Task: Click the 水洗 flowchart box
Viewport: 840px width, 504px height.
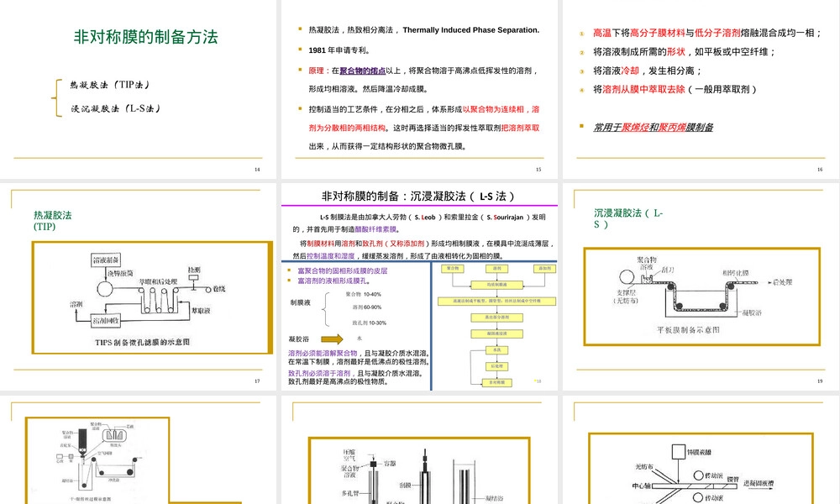Action: coord(496,349)
